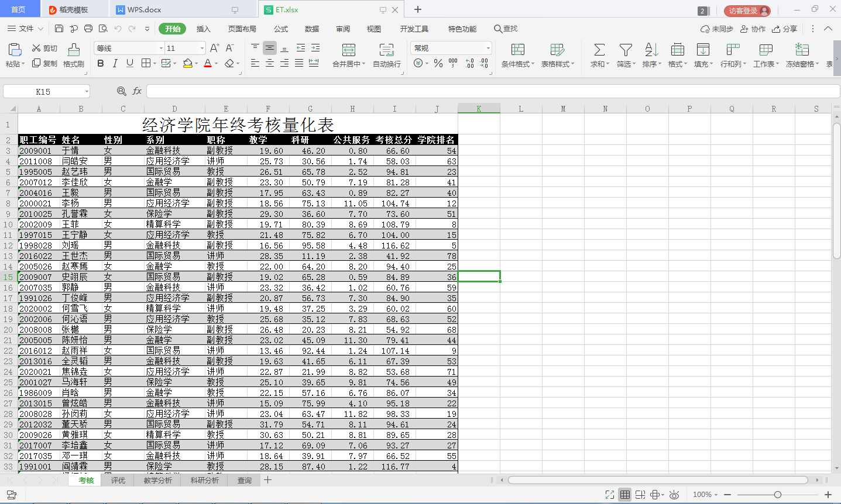Increase font size with A+ icon
Screen dimensions: 841x504
coord(215,48)
